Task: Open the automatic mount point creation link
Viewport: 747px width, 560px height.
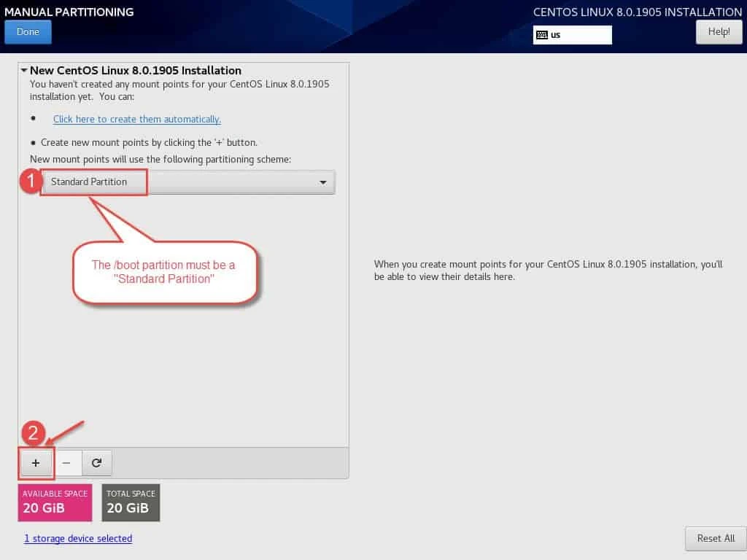Action: 136,119
